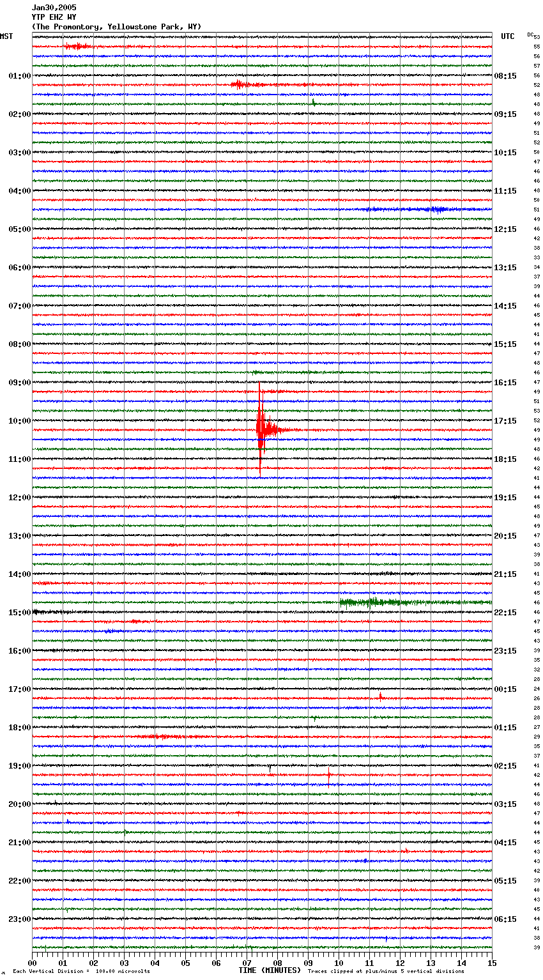Image resolution: width=543 pixels, height=980 pixels.
Task: Click the date header "Jan30,2005"
Action: [x=54, y=8]
